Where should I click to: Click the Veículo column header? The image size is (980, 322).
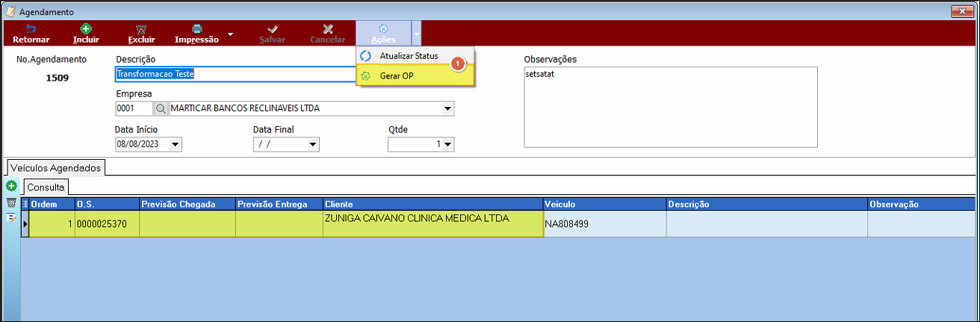pos(604,204)
